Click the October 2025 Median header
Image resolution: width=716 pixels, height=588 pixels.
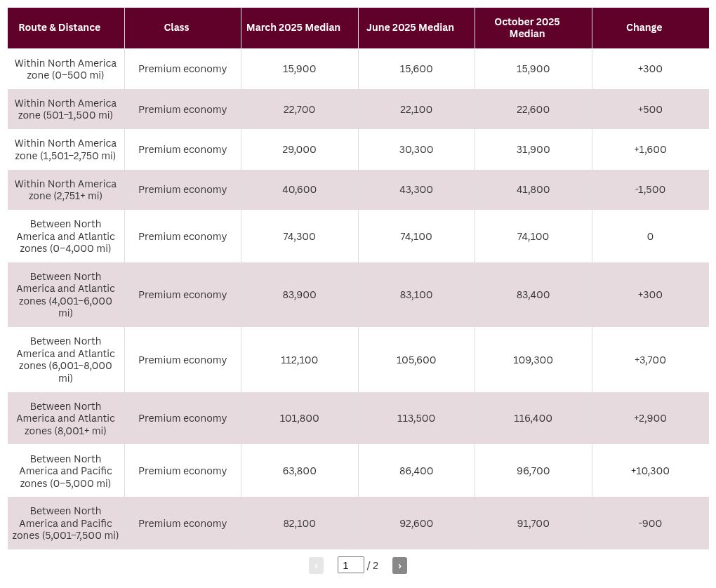coord(527,27)
